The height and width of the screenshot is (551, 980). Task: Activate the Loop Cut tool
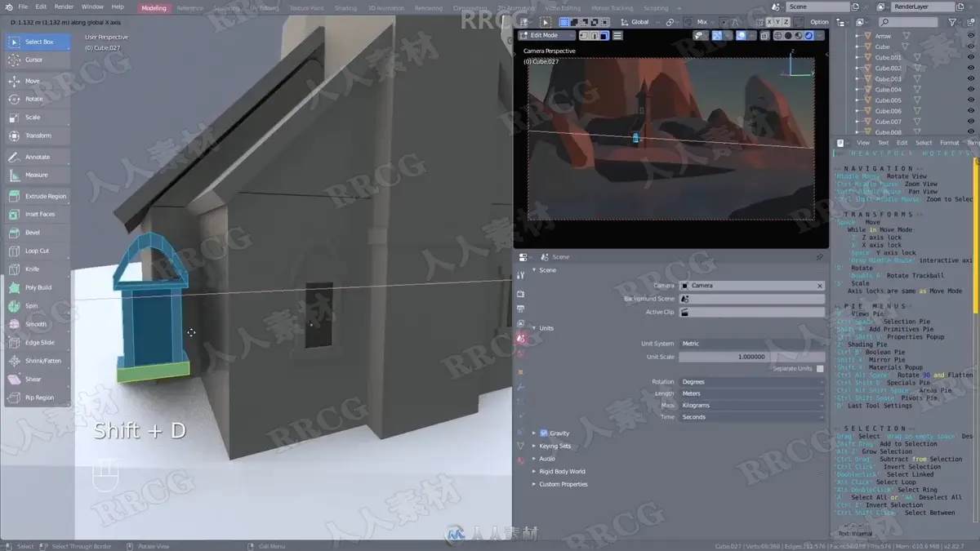(38, 251)
